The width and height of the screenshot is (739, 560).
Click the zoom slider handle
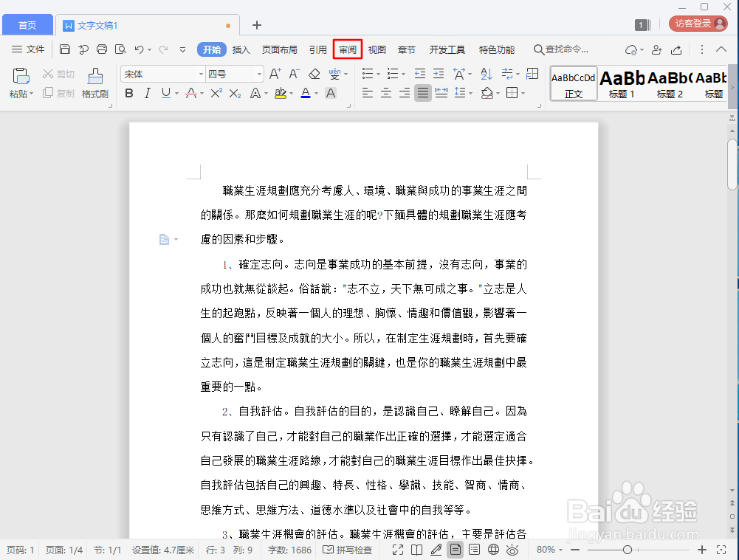pos(628,550)
